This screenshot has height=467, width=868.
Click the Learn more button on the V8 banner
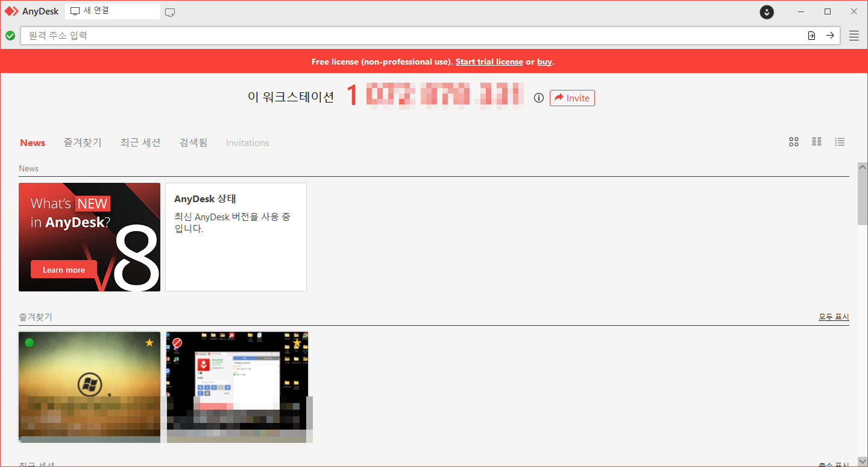(x=63, y=269)
